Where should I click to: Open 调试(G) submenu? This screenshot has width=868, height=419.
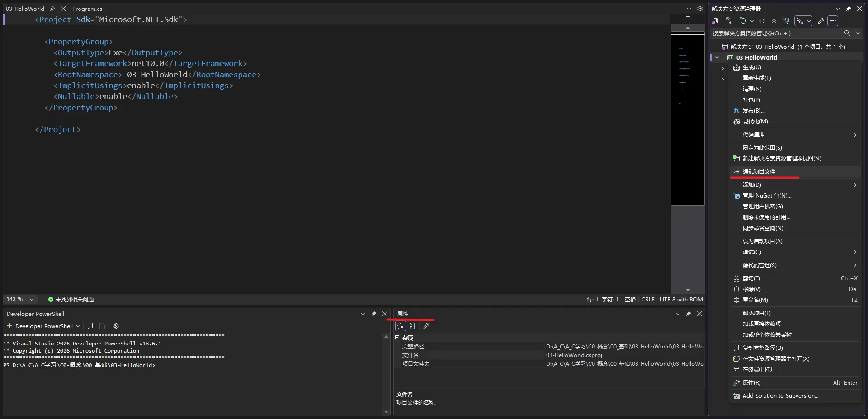click(795, 252)
